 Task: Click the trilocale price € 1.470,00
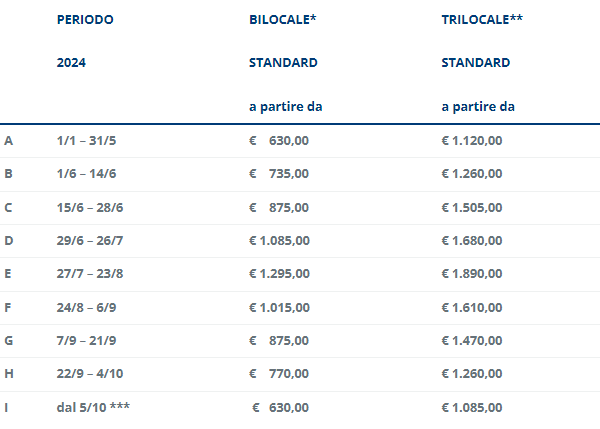click(471, 341)
